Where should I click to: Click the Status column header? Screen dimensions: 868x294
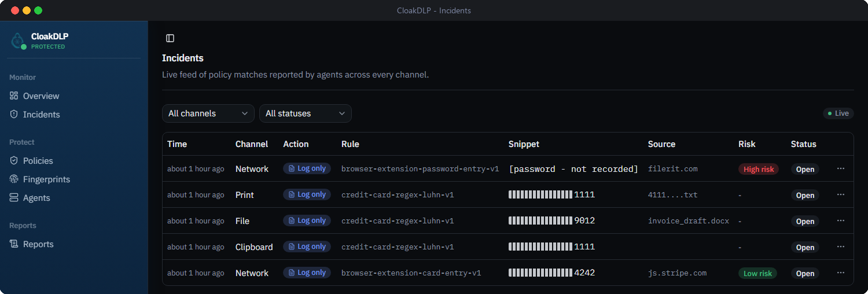[x=804, y=144]
